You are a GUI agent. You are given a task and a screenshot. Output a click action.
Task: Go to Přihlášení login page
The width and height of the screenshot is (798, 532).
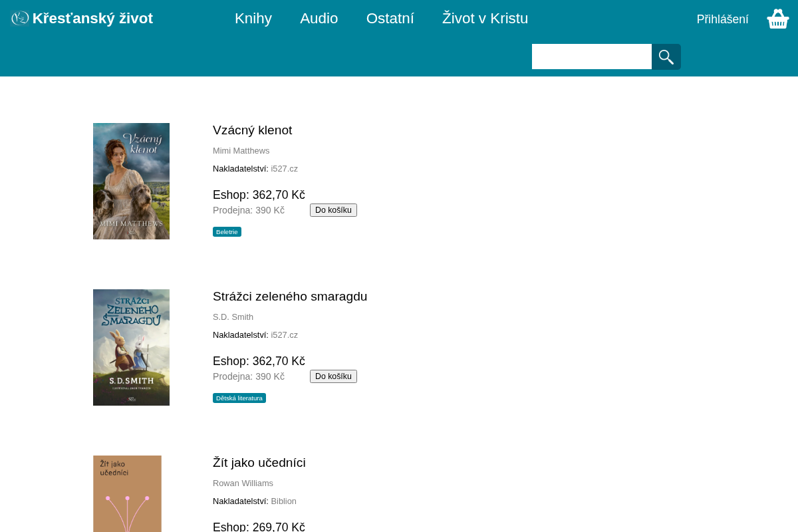[x=723, y=19]
